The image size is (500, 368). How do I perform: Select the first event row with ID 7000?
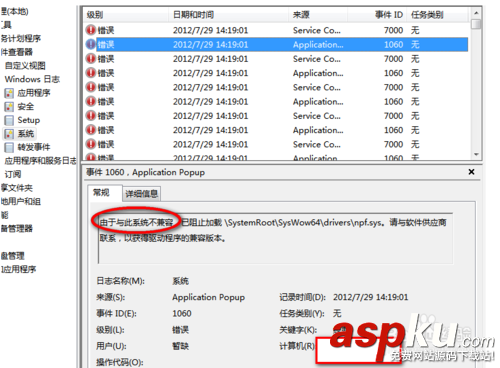(x=276, y=30)
